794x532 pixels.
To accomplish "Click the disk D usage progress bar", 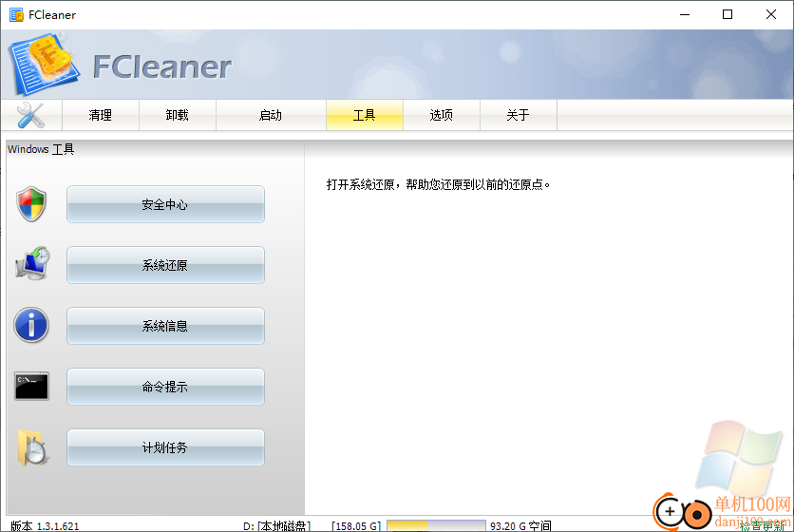I will (436, 526).
